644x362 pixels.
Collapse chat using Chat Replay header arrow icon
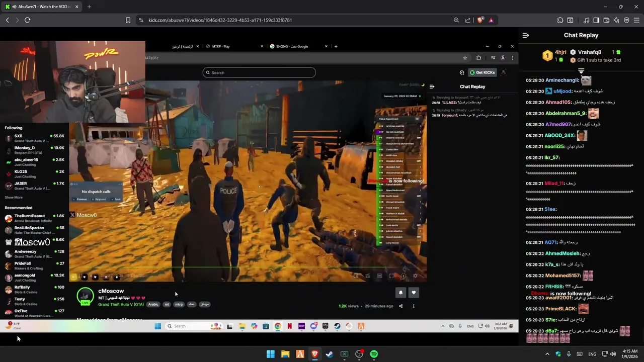(x=526, y=35)
